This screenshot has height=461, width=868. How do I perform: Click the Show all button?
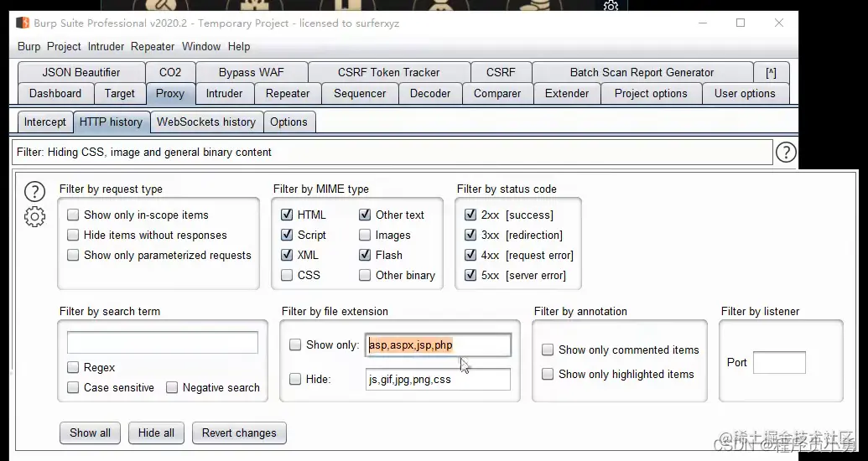point(91,433)
